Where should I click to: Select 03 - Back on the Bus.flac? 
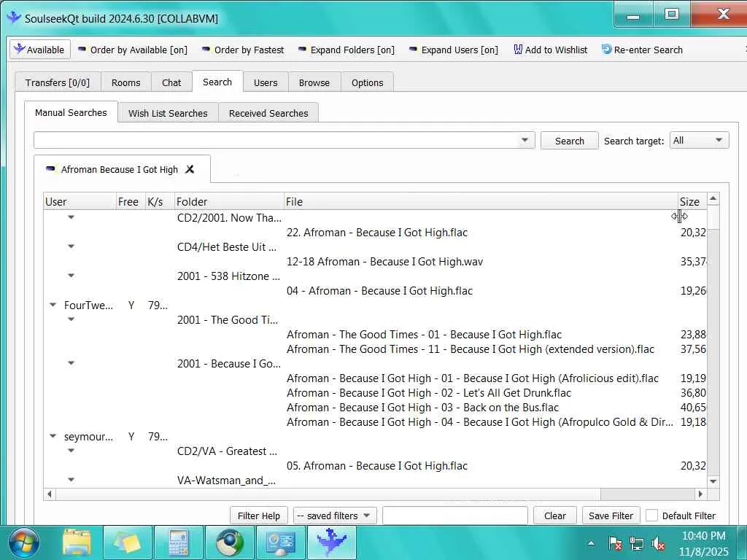422,407
